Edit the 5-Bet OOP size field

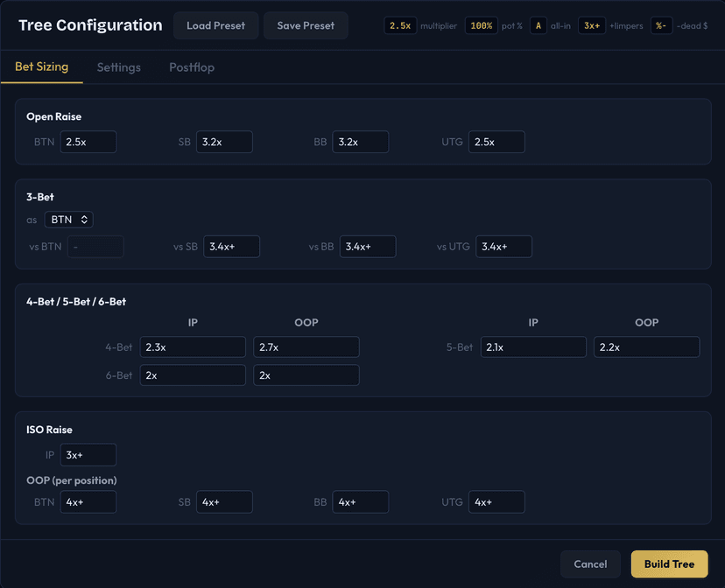click(647, 346)
